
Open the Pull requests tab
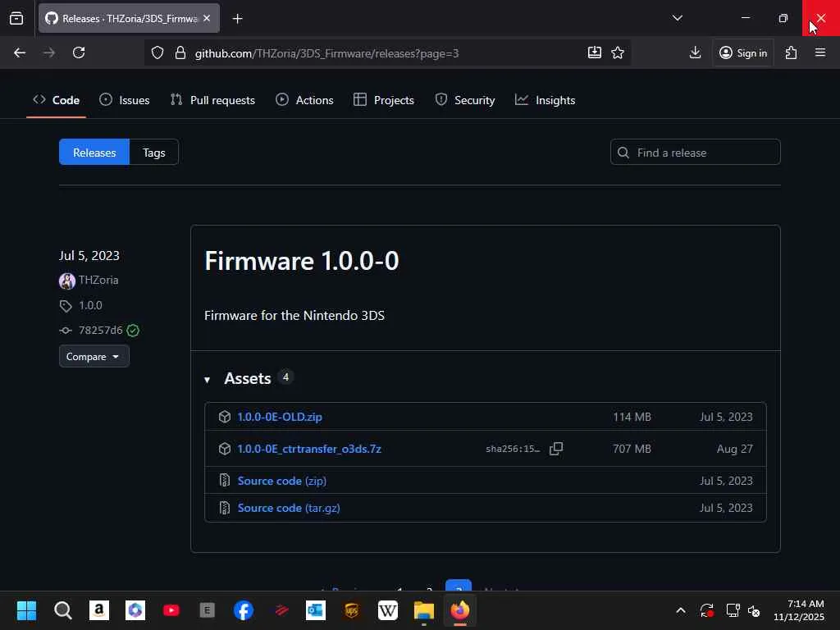pos(212,100)
